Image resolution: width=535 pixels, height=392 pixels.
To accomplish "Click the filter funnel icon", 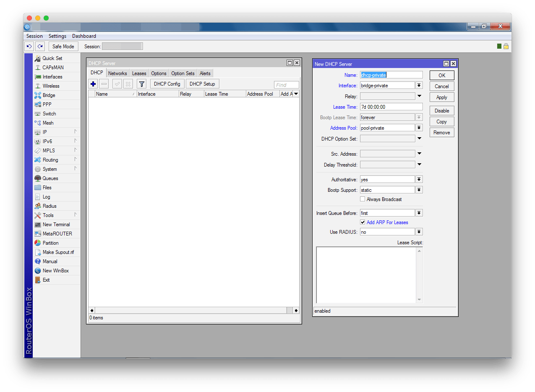I will coord(141,84).
